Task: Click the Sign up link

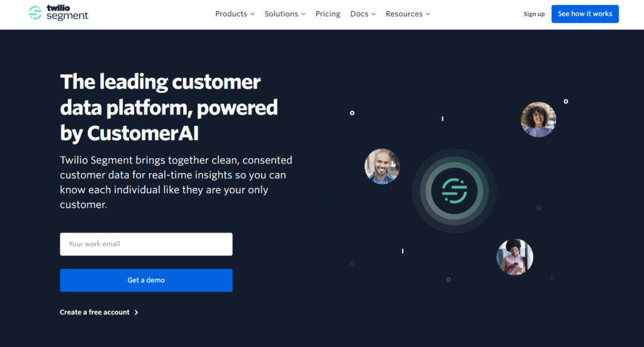Action: (x=534, y=14)
